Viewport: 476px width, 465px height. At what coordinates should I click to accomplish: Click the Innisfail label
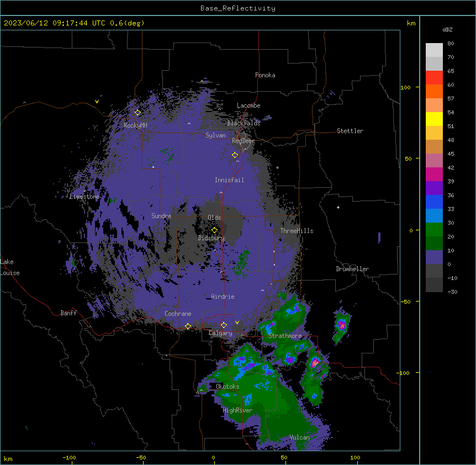click(x=229, y=180)
